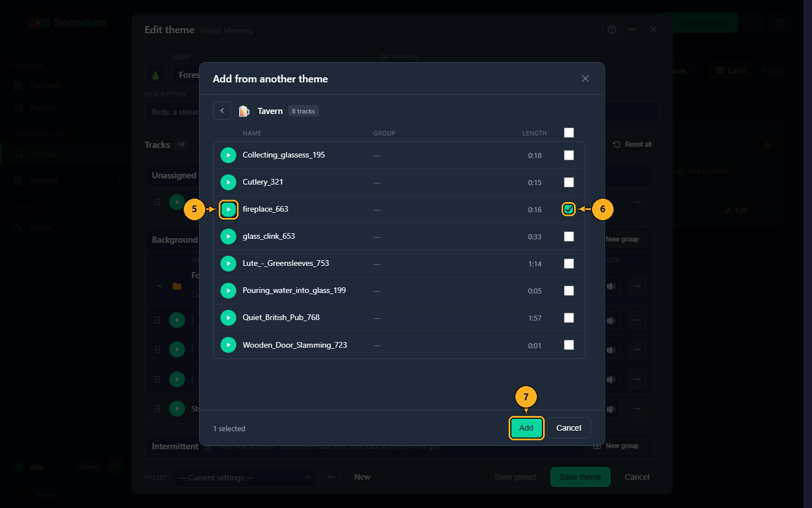Toggle the select-all checkbox in the header
This screenshot has width=812, height=508.
coord(569,133)
